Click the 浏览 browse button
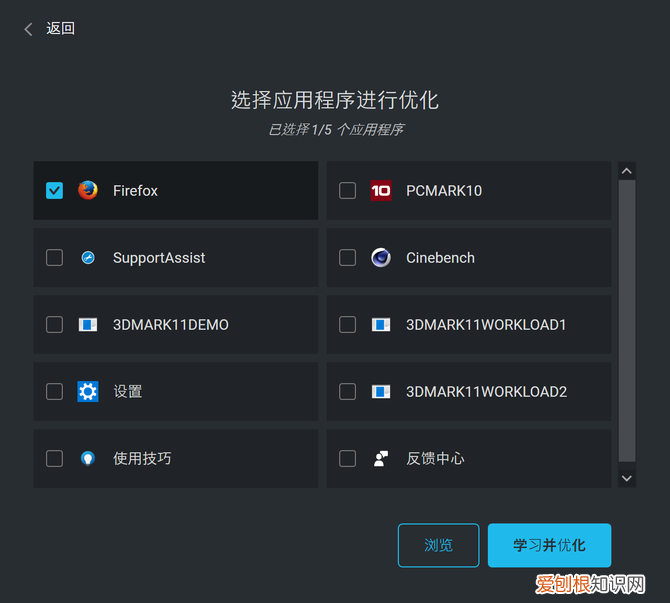 pos(438,545)
